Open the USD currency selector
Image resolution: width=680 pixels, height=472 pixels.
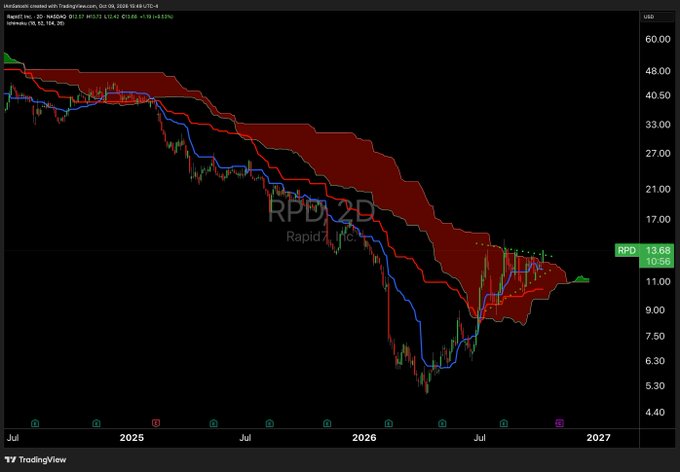click(649, 17)
